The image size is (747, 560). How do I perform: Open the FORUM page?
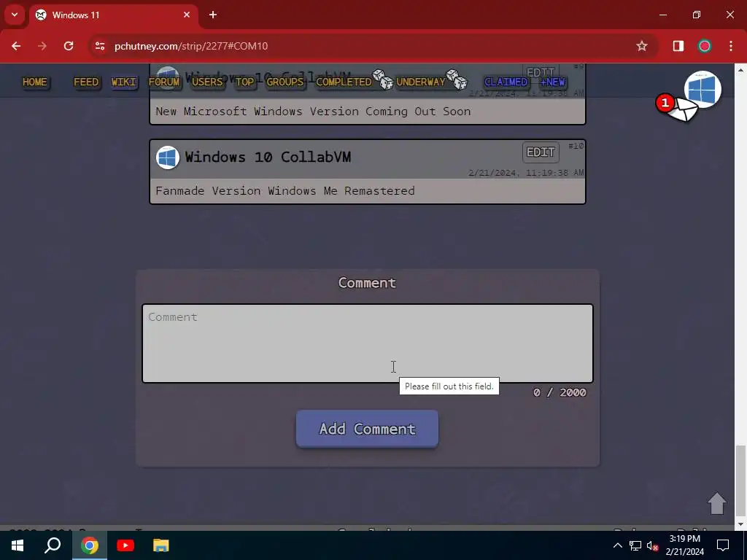(164, 82)
